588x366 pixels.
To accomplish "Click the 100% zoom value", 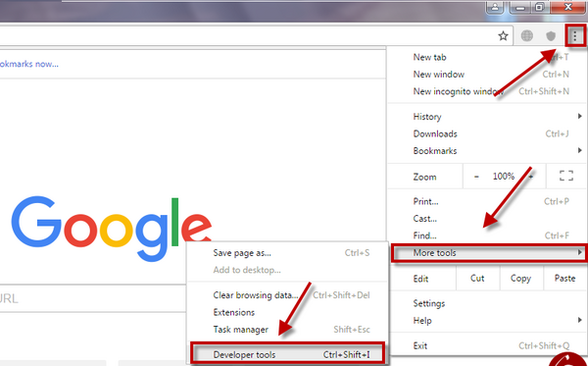I will 504,176.
